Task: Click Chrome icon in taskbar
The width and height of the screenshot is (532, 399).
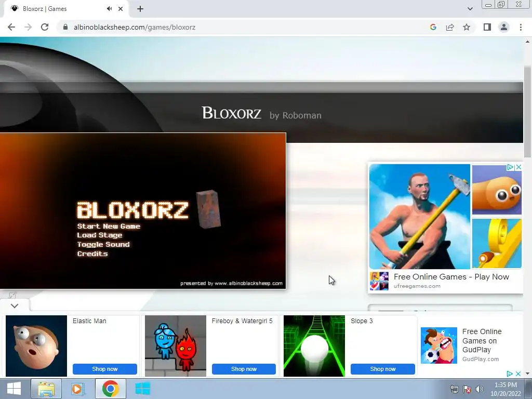Action: [x=111, y=389]
